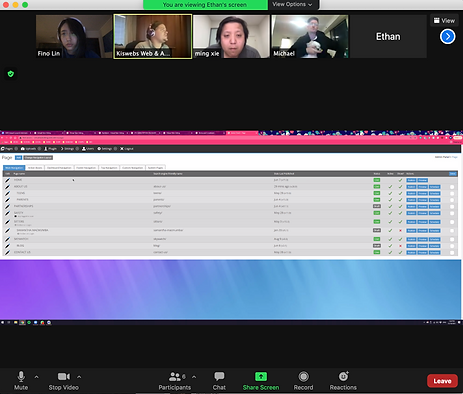The width and height of the screenshot is (463, 394).
Task: Select the Ethan participant tile
Action: point(388,37)
